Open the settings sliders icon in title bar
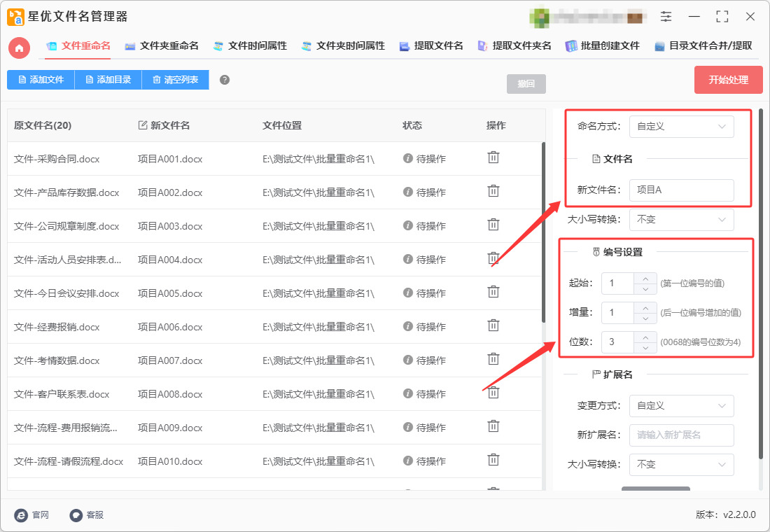The height and width of the screenshot is (532, 770). click(666, 17)
